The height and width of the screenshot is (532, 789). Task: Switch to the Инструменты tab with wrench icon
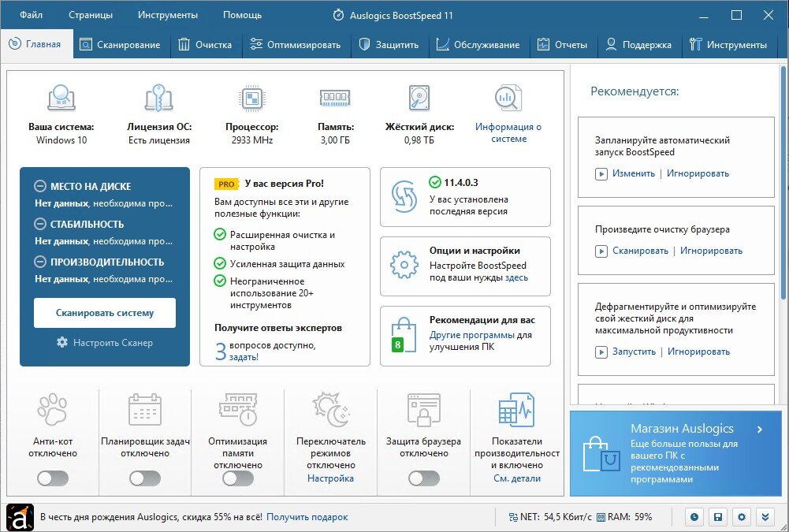728,45
